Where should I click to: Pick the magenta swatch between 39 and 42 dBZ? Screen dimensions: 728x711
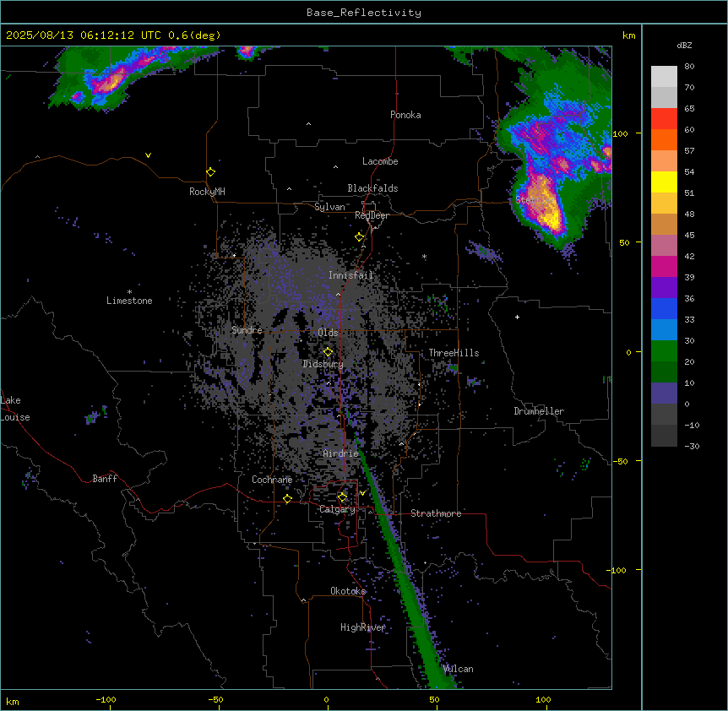[664, 266]
